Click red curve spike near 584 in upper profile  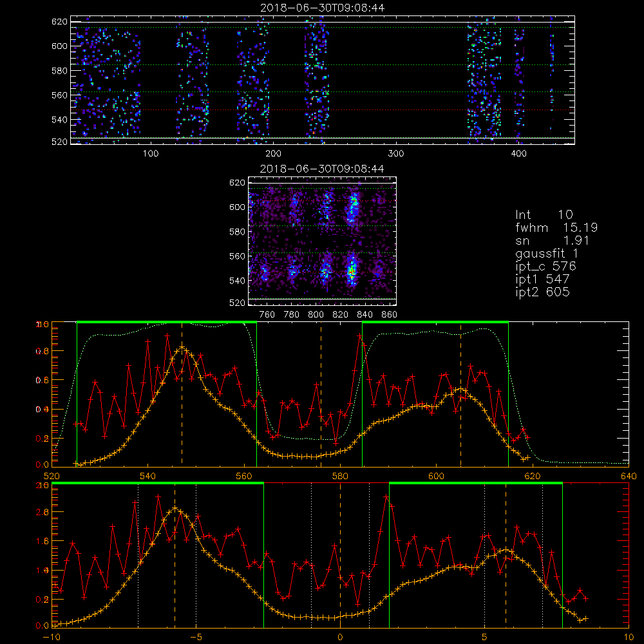[x=360, y=336]
